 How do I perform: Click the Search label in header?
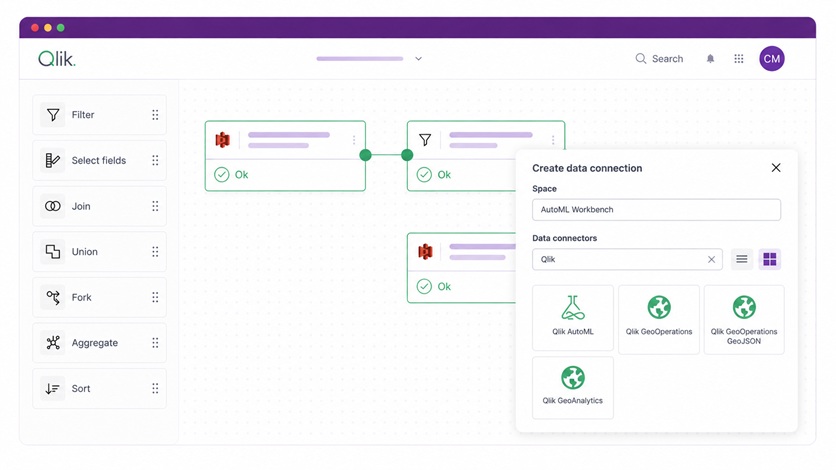point(667,59)
